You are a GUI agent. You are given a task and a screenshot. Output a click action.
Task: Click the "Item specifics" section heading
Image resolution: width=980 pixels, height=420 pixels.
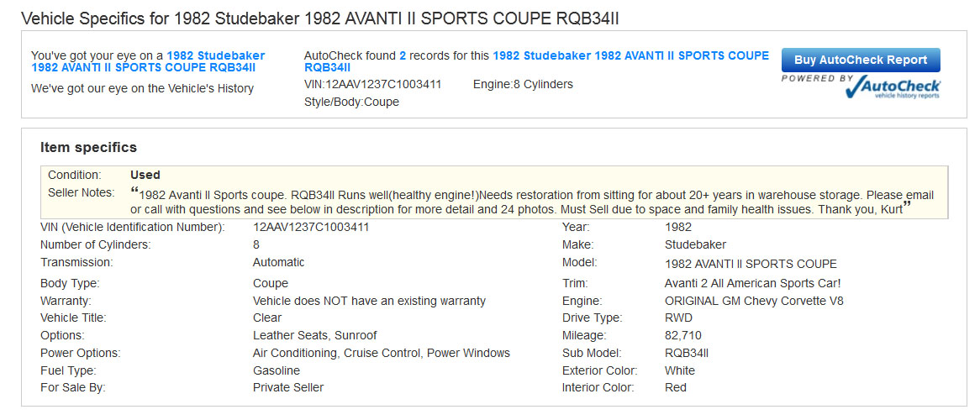tap(88, 148)
